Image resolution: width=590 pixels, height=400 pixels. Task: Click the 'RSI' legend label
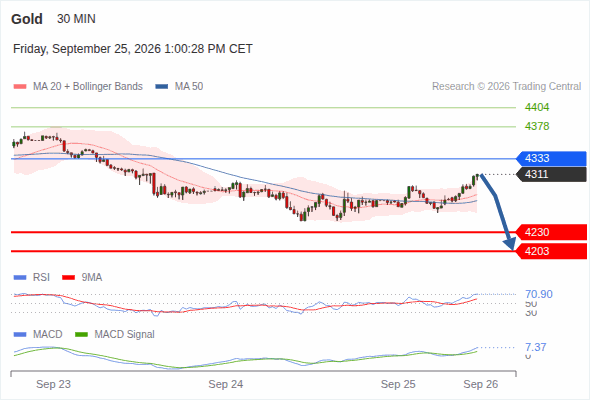tap(41, 278)
